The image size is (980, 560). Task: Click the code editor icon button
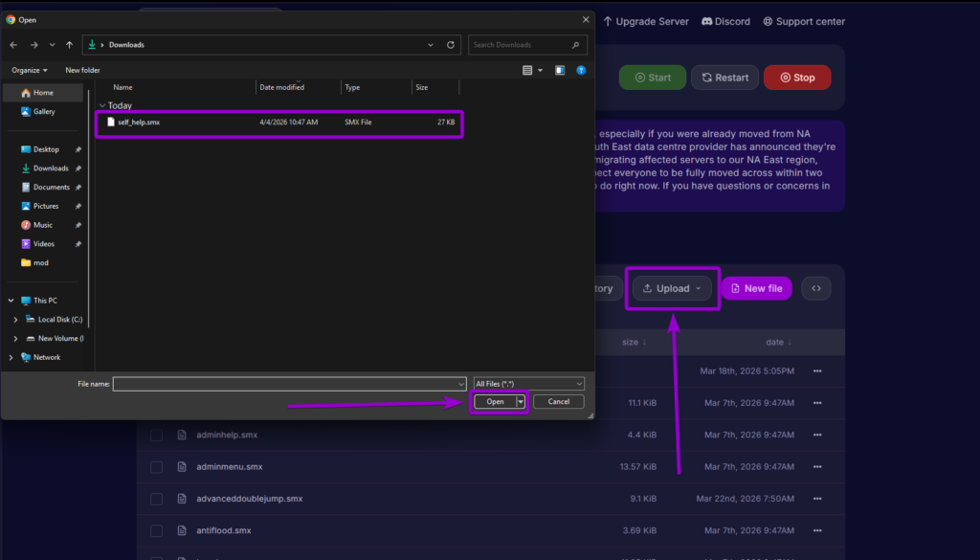pos(815,288)
